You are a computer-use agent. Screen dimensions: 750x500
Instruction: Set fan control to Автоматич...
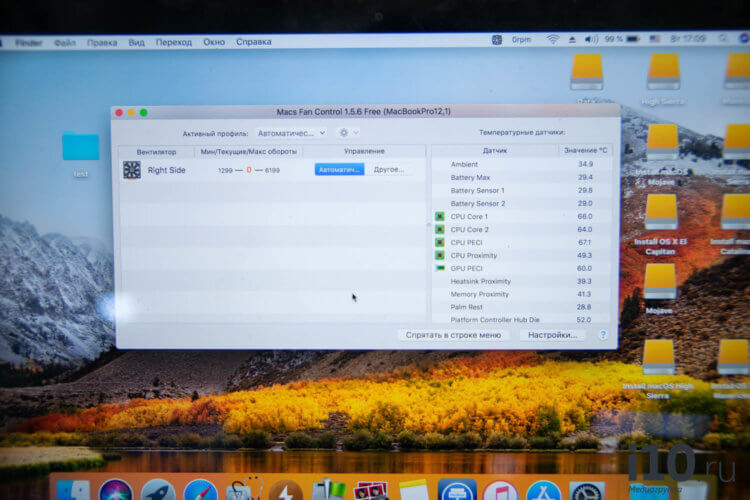tap(339, 169)
